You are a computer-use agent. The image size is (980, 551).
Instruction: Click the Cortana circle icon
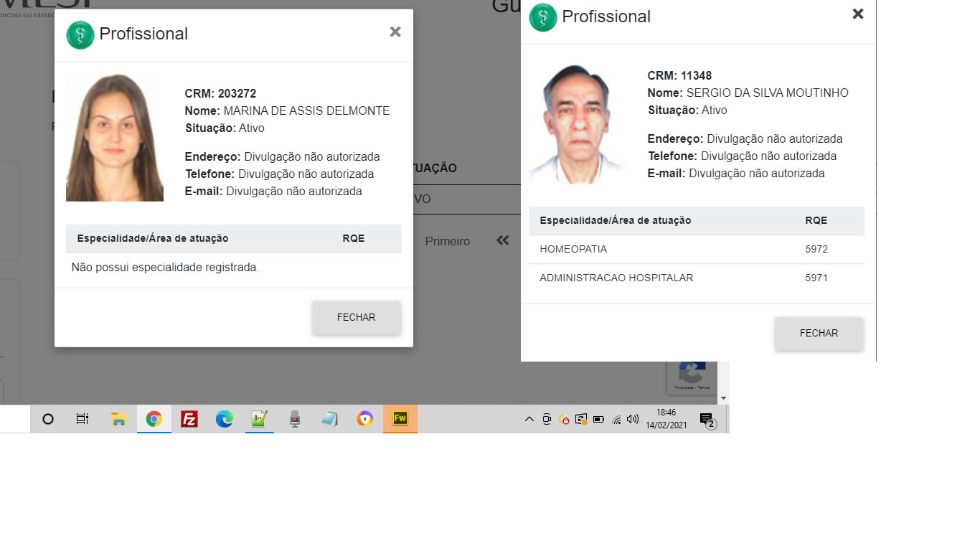pyautogui.click(x=48, y=420)
